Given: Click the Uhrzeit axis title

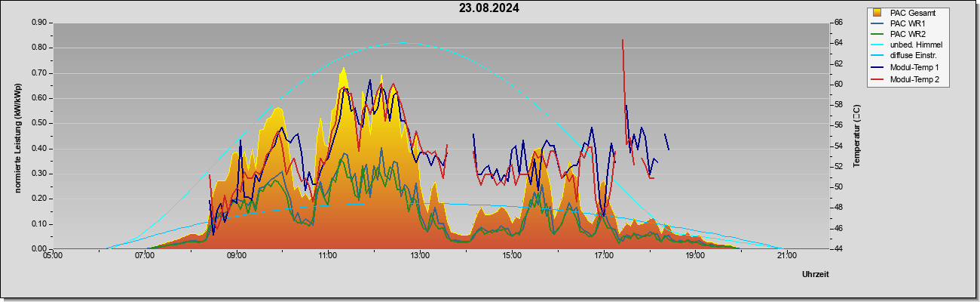Looking at the screenshot, I should pos(816,275).
